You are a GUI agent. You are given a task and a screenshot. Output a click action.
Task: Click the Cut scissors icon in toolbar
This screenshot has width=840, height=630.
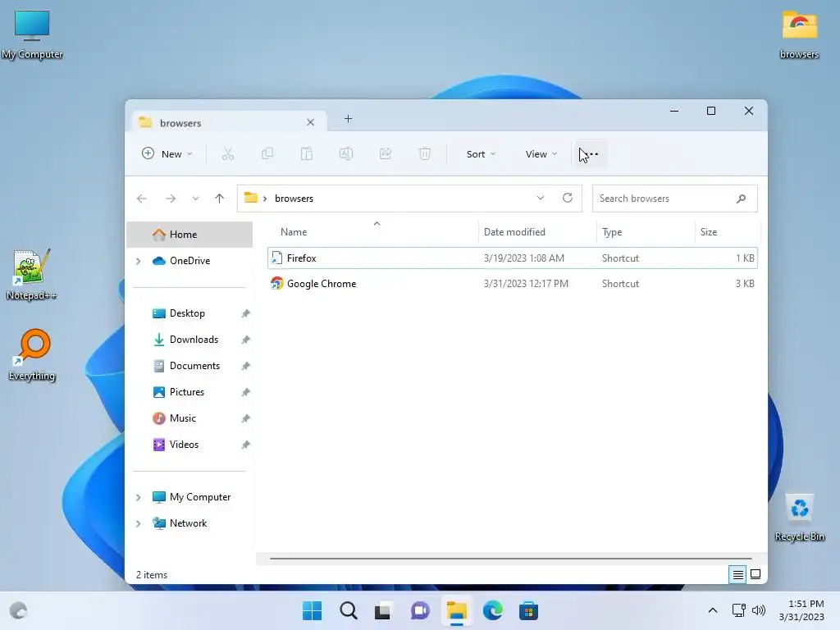coord(228,154)
